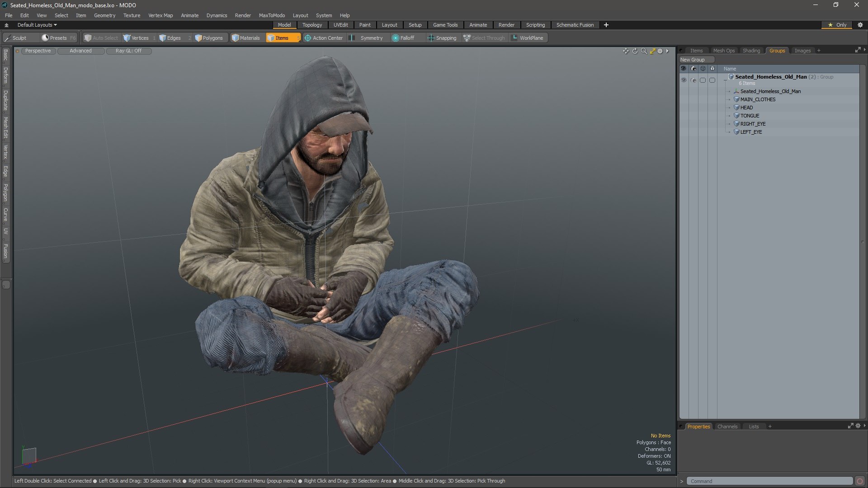Switch to the Shading panel tab
This screenshot has height=488, width=868.
click(x=751, y=51)
